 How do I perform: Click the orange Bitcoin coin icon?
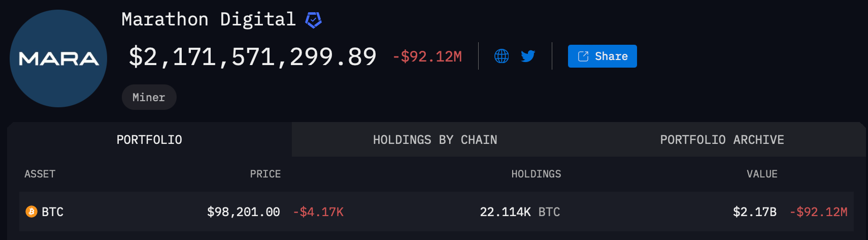[x=31, y=212]
